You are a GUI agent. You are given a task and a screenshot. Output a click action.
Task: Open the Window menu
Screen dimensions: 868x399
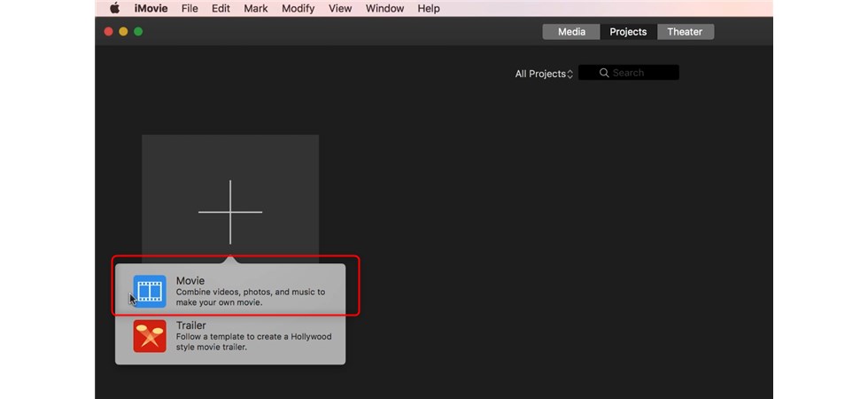coord(384,8)
